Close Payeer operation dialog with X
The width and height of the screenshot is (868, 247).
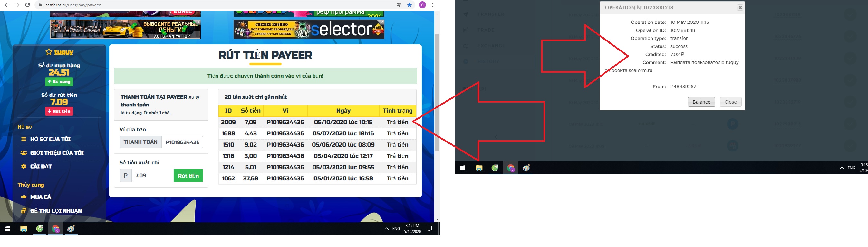tap(740, 7)
